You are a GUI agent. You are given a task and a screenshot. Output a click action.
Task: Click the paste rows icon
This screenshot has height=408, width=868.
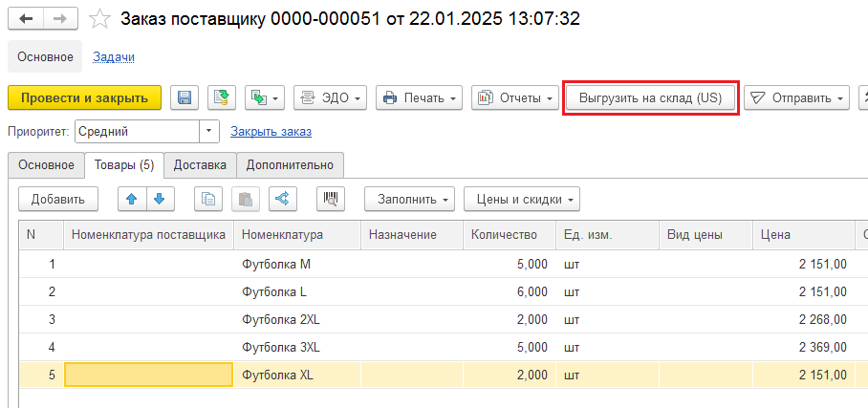[x=246, y=199]
